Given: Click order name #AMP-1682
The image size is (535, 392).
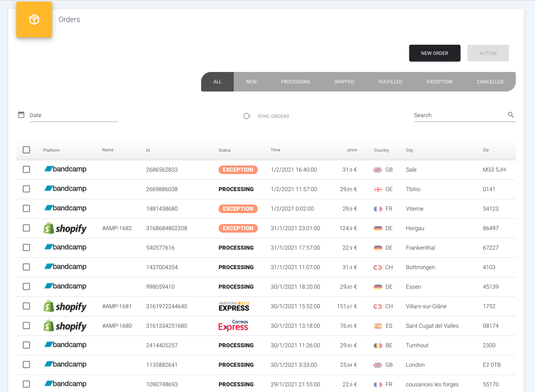Looking at the screenshot, I should (117, 228).
